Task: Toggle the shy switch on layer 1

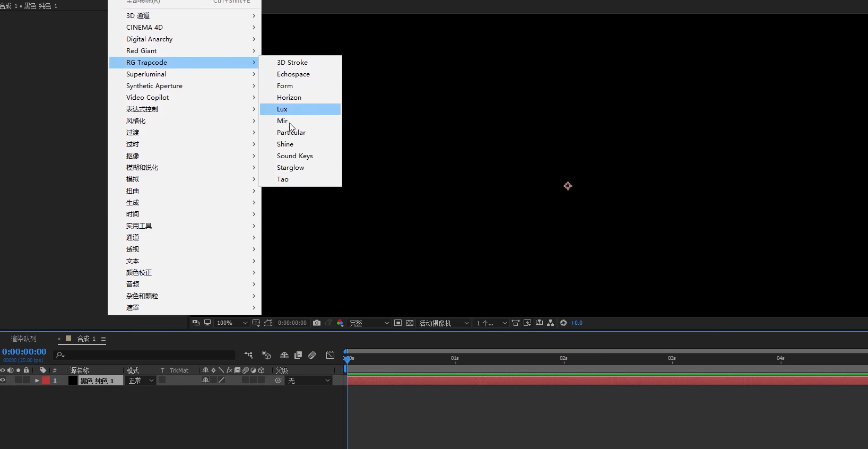Action: point(205,380)
